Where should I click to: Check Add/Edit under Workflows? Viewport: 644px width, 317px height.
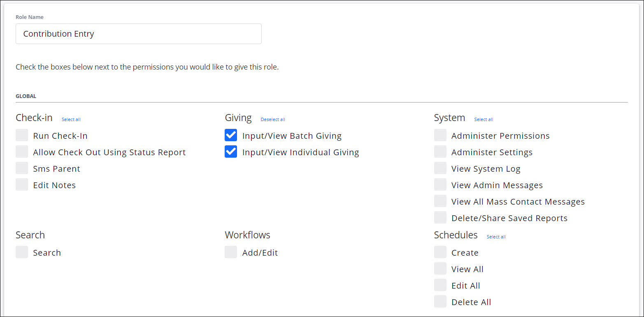[231, 252]
